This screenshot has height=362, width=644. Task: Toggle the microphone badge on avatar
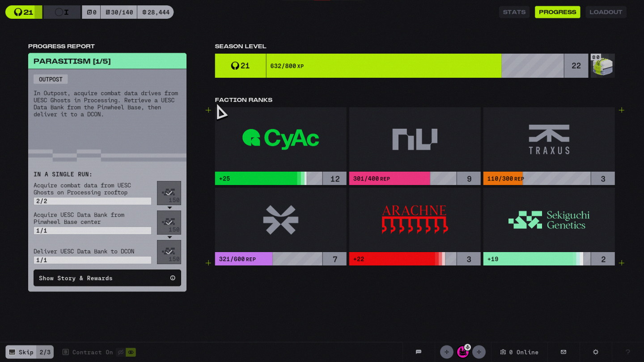467,347
